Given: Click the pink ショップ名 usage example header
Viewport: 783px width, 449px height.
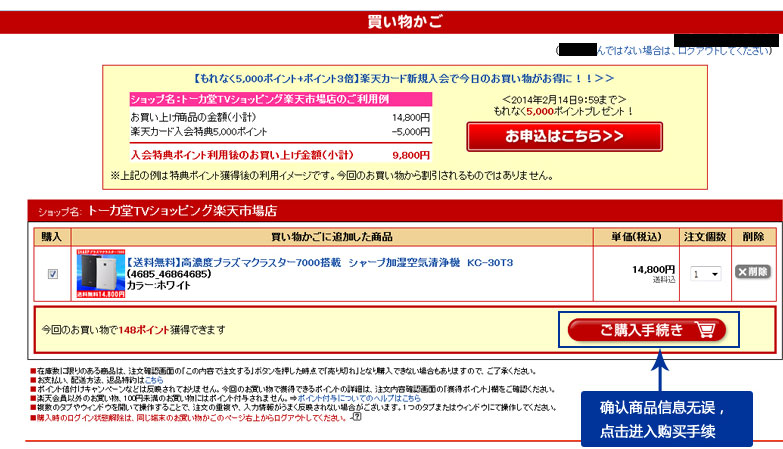Looking at the screenshot, I should (x=280, y=100).
